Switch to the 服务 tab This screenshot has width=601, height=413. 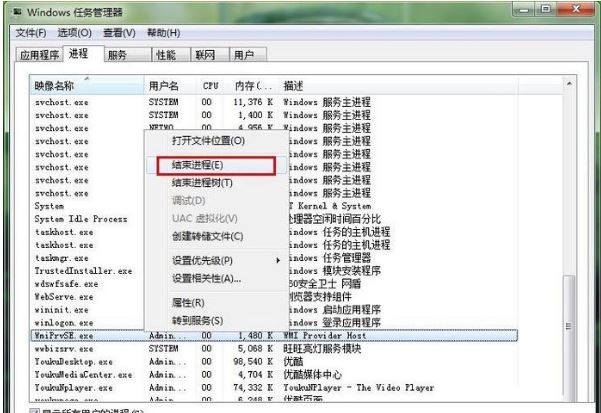tap(128, 55)
